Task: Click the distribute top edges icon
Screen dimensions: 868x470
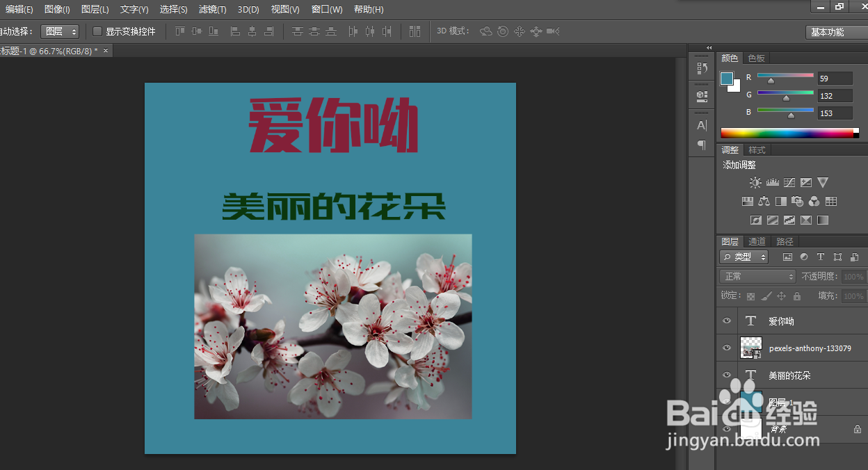Action: pyautogui.click(x=298, y=31)
